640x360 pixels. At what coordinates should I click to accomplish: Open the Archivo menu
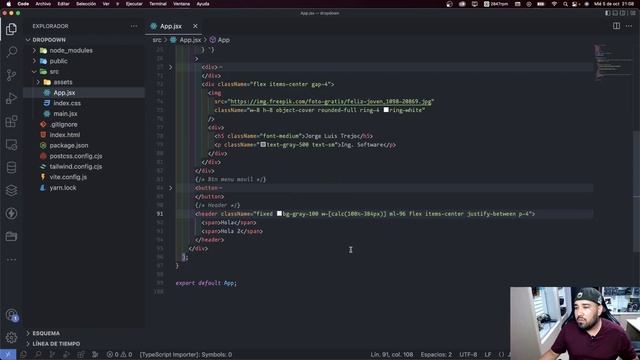pyautogui.click(x=43, y=4)
